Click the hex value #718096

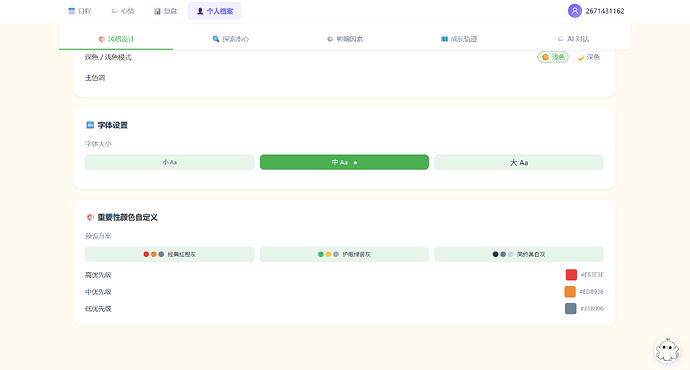(x=592, y=308)
